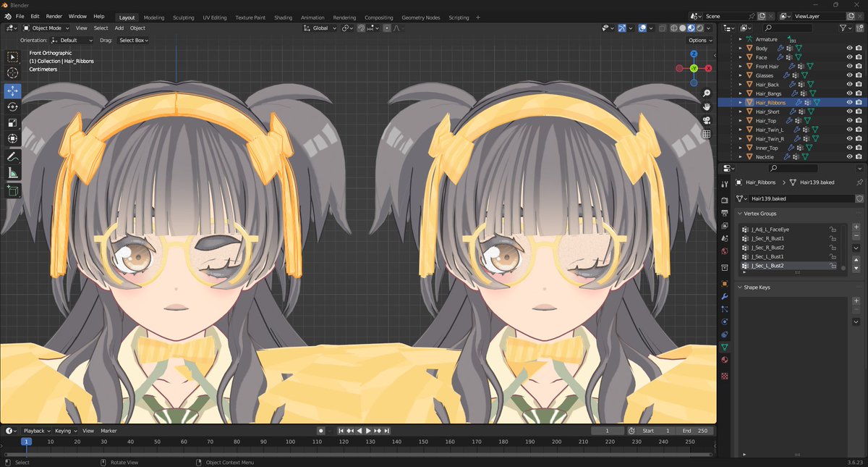This screenshot has height=467, width=868.
Task: Open the Tool properties tab
Action: point(725,184)
